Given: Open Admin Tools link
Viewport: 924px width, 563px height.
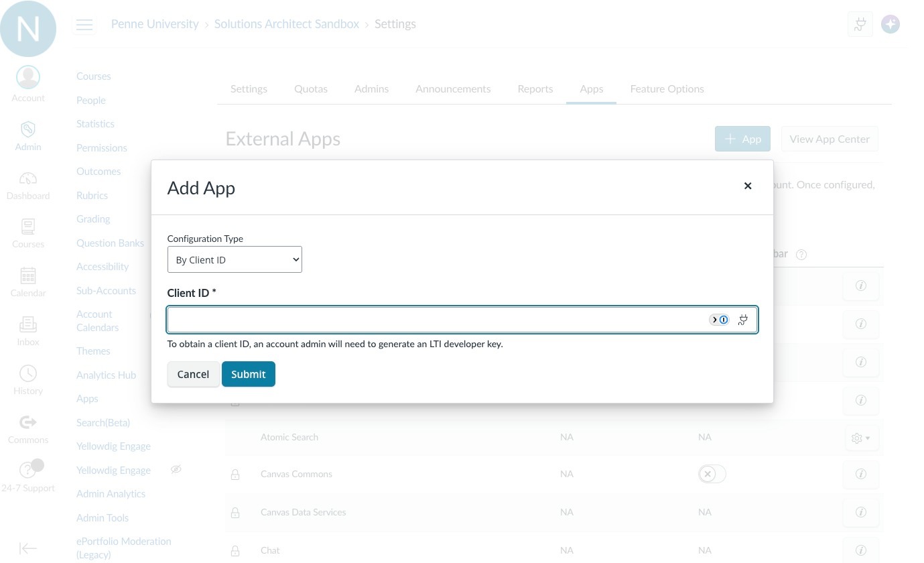Looking at the screenshot, I should [103, 518].
